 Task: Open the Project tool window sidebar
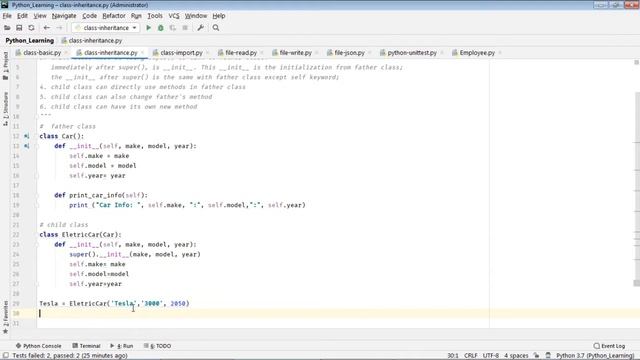click(x=5, y=65)
